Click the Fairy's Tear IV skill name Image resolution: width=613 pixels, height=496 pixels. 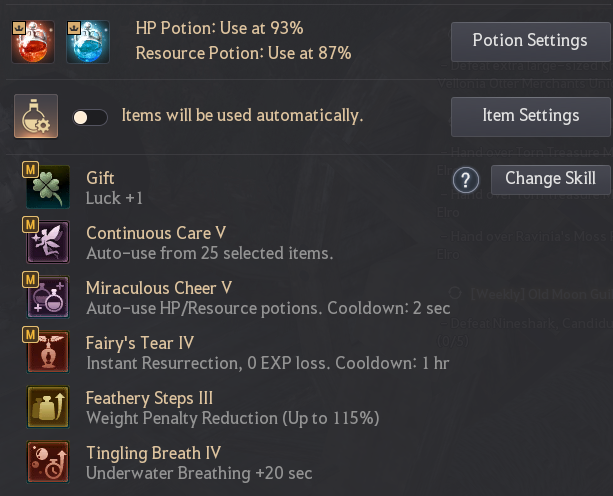tap(140, 343)
